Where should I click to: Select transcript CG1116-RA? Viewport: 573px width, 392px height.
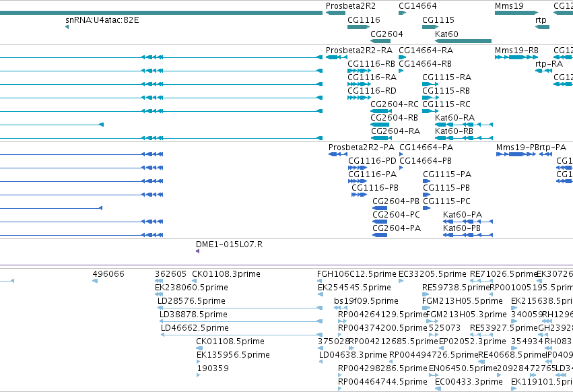pyautogui.click(x=372, y=77)
